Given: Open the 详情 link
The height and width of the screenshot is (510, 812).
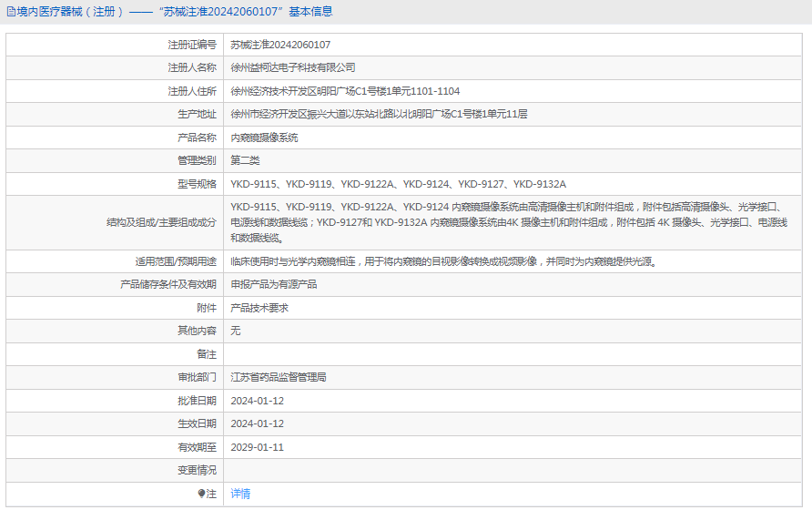Looking at the screenshot, I should coord(240,494).
